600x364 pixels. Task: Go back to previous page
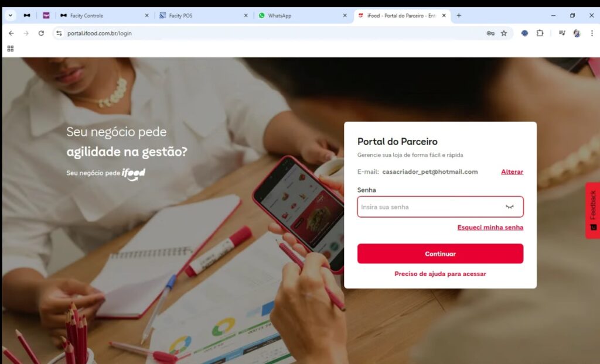pos(11,33)
